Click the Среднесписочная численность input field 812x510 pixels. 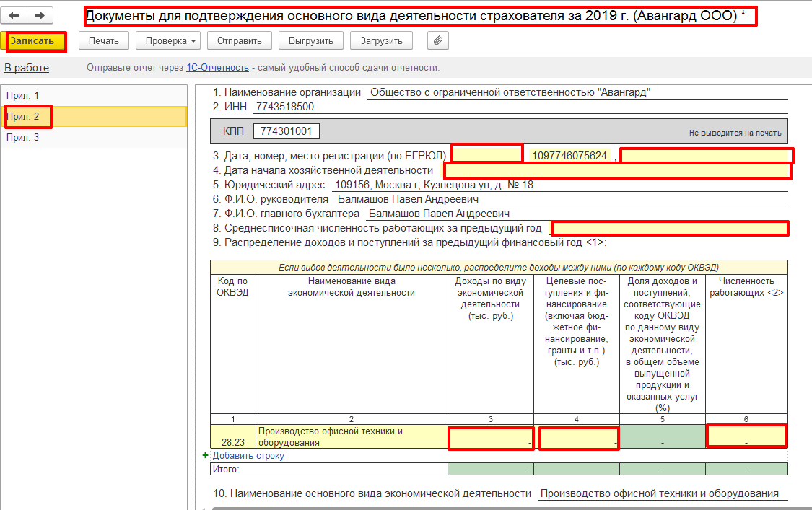click(x=669, y=229)
